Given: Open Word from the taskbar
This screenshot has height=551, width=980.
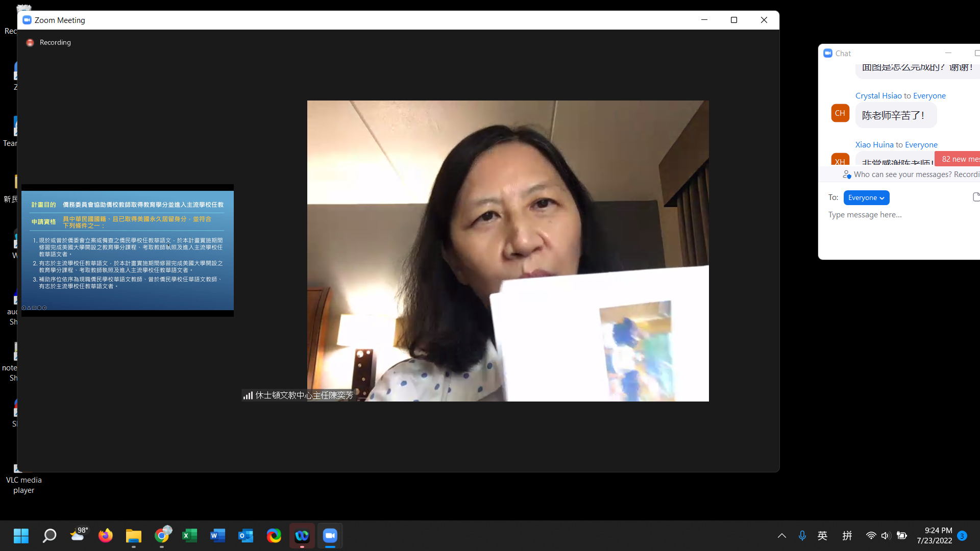Looking at the screenshot, I should click(x=218, y=536).
